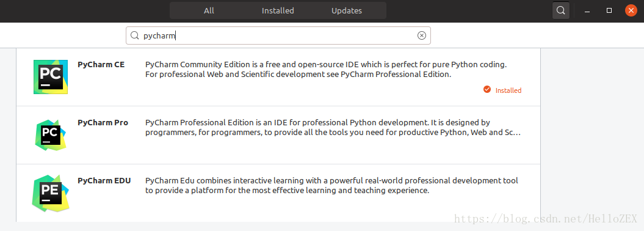Viewport: 644px width, 231px height.
Task: Switch to the Installed tab
Action: (x=278, y=10)
